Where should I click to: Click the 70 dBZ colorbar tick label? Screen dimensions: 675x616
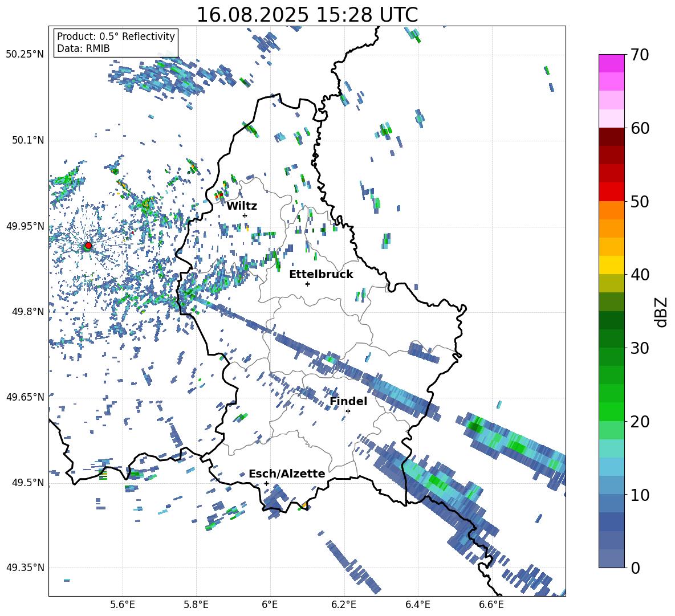coord(640,55)
